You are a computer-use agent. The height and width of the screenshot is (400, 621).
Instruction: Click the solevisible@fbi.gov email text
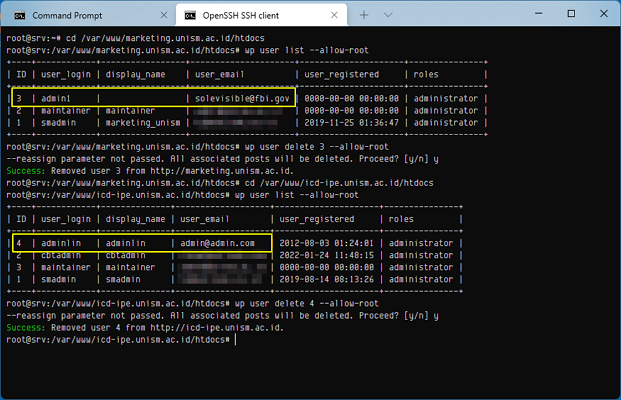coord(241,99)
